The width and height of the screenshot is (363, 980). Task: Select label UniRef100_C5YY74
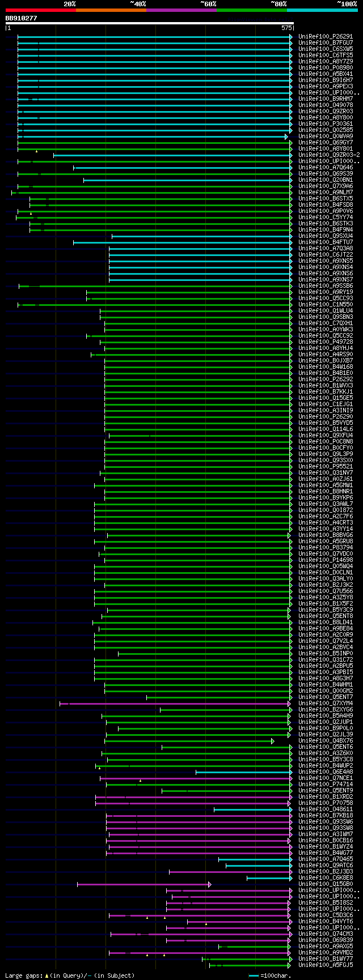(x=326, y=218)
